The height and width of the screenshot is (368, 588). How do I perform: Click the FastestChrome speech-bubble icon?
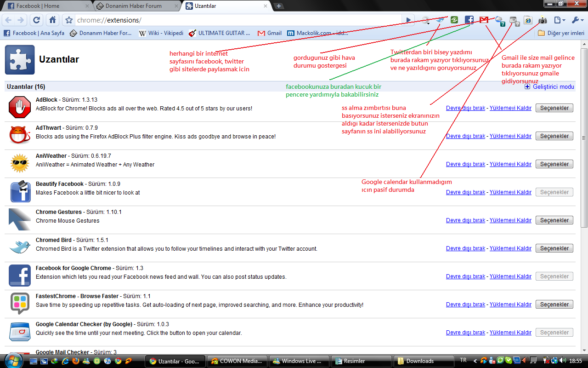coord(20,304)
